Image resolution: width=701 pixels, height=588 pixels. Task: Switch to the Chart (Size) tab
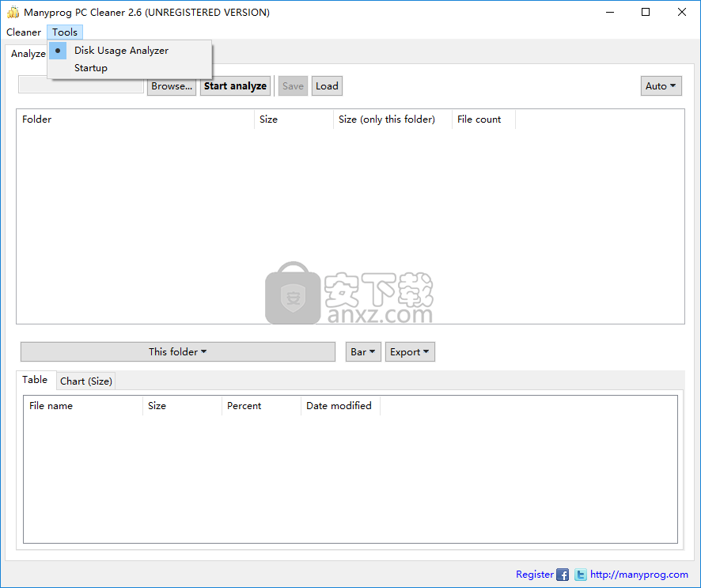pos(85,381)
